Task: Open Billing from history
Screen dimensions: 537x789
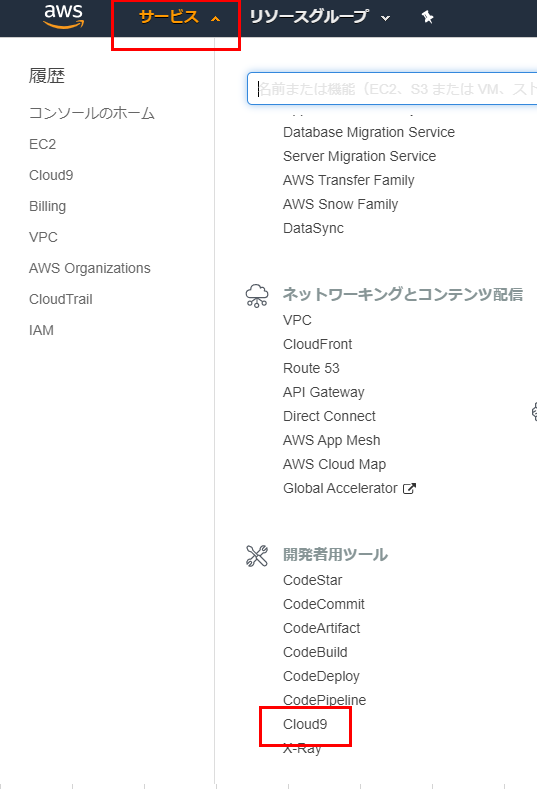Action: [47, 206]
